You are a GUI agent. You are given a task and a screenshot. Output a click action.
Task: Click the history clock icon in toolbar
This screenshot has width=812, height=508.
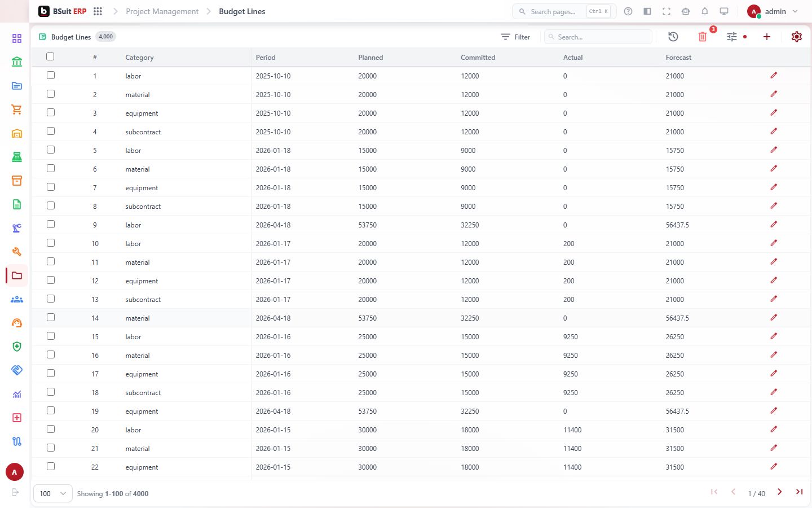pos(673,37)
